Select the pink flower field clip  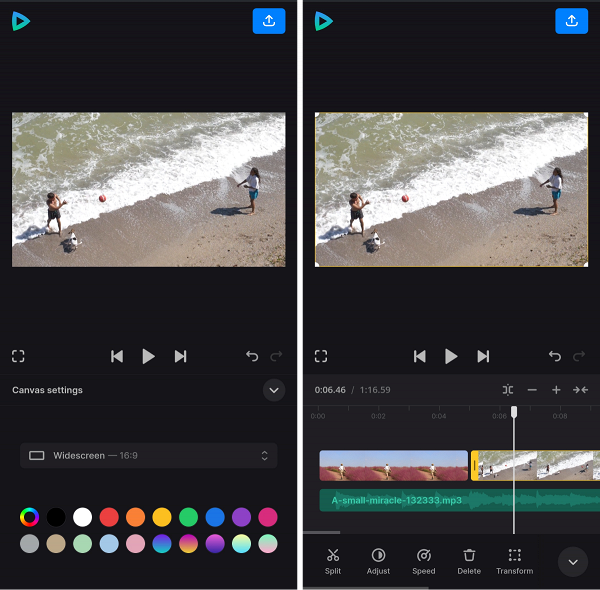click(393, 466)
